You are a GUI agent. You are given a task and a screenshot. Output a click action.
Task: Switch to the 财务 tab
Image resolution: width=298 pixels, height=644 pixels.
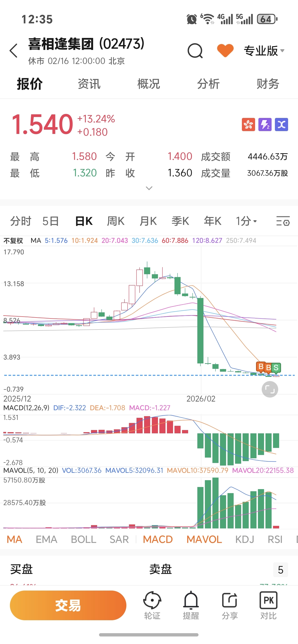tap(268, 84)
